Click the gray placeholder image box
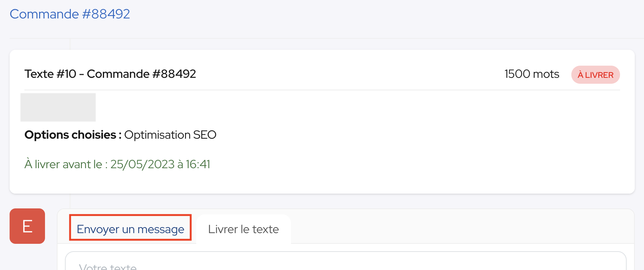The height and width of the screenshot is (270, 644). (x=58, y=107)
